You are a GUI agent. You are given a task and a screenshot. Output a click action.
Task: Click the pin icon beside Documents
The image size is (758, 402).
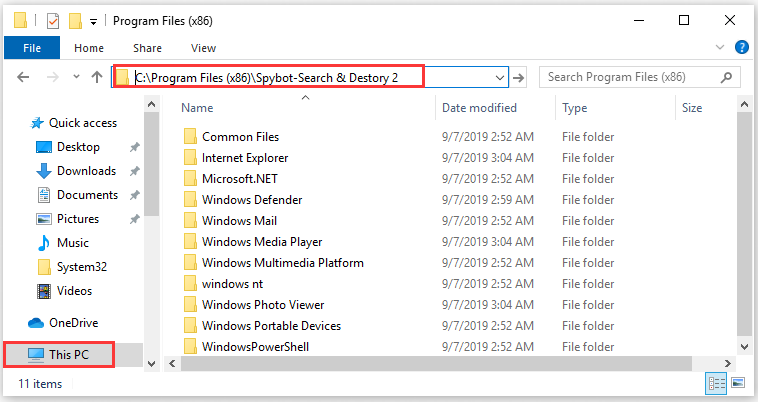click(134, 195)
